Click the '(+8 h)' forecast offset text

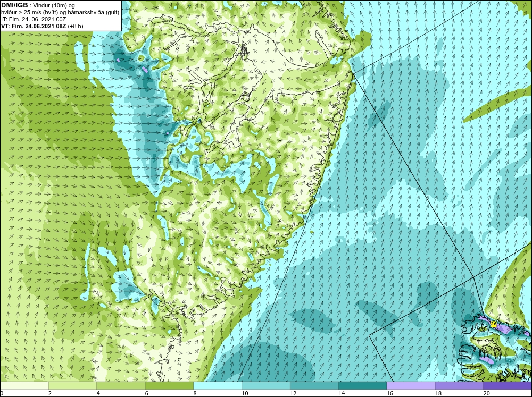pos(76,26)
